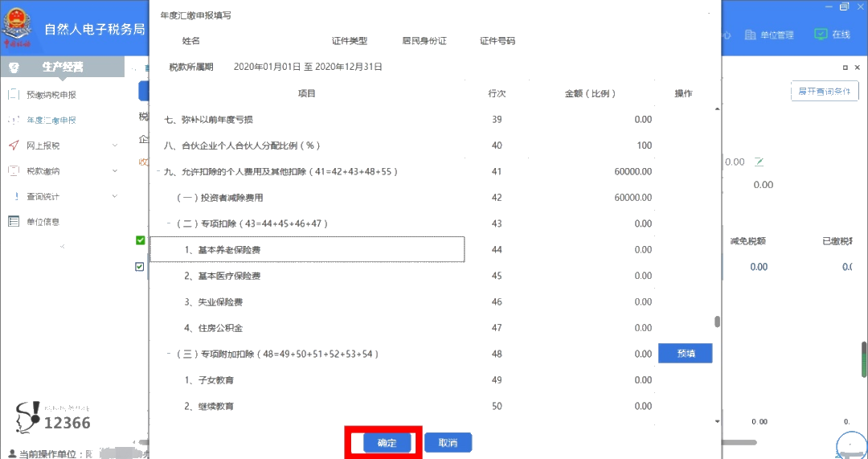
Task: Click the row (一)投资者减除费用
Action: pos(219,198)
